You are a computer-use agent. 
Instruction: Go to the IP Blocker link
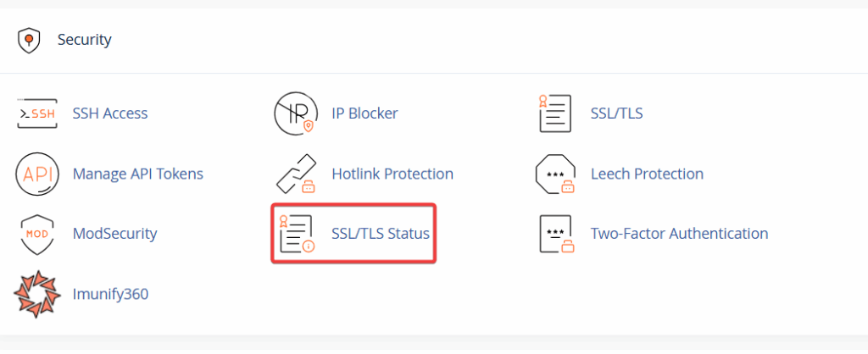click(x=364, y=113)
